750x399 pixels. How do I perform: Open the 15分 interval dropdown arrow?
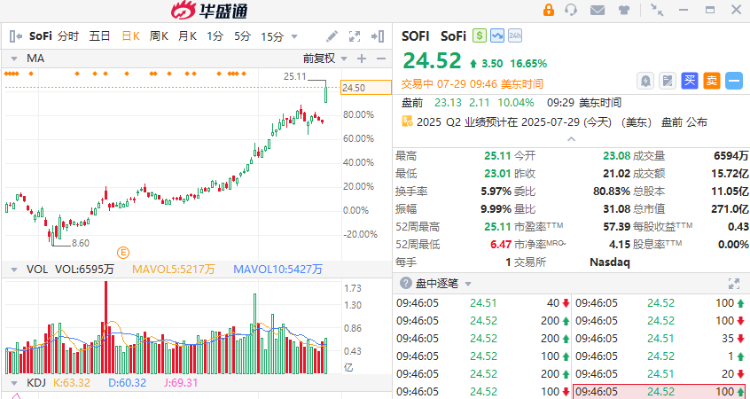[294, 36]
